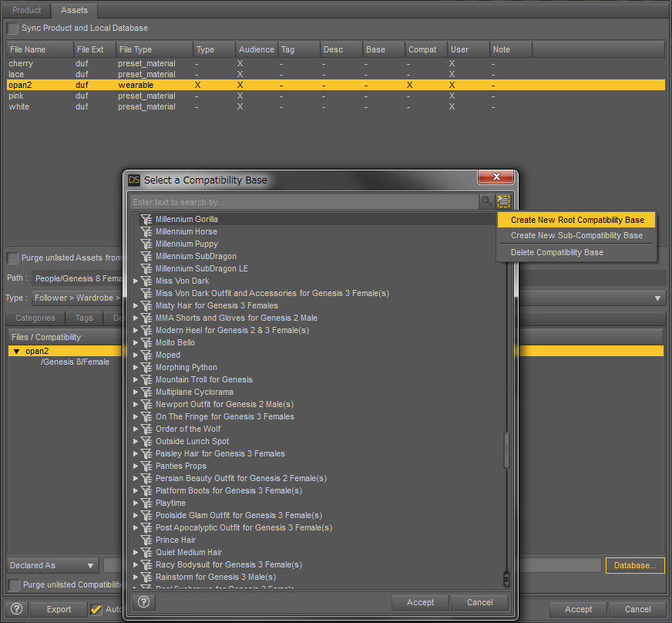Click Accept in the main editor window
Viewport: 672px width, 623px height.
click(578, 609)
